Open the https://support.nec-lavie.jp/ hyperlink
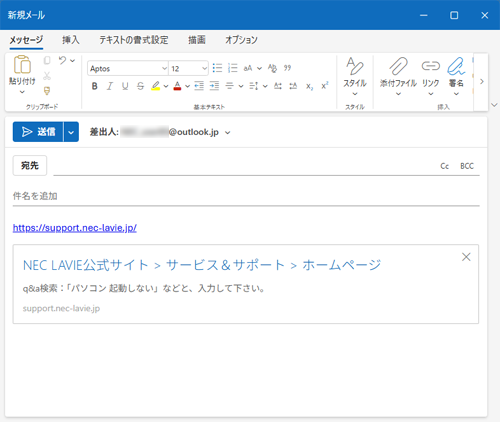 [x=75, y=228]
